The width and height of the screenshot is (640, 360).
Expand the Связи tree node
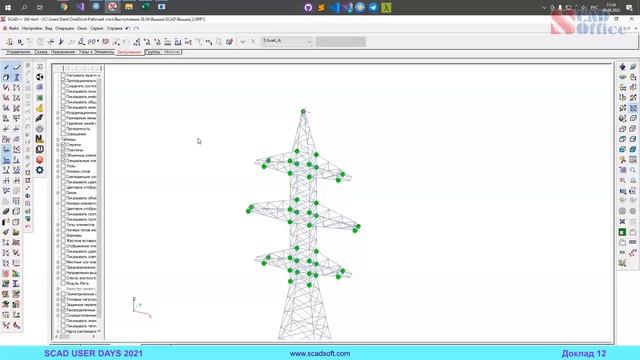58,192
